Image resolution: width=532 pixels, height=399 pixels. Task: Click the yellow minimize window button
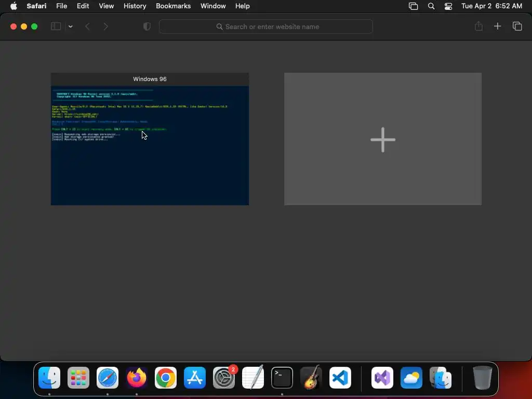tap(24, 26)
